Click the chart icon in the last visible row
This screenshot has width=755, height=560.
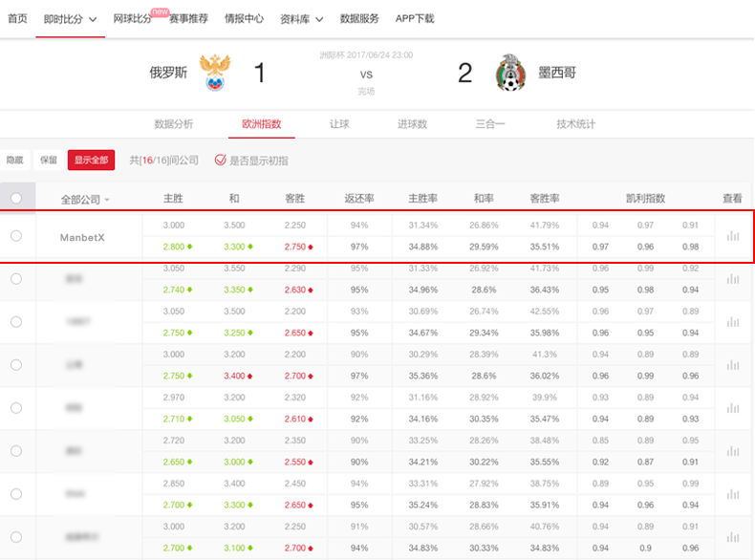click(733, 537)
